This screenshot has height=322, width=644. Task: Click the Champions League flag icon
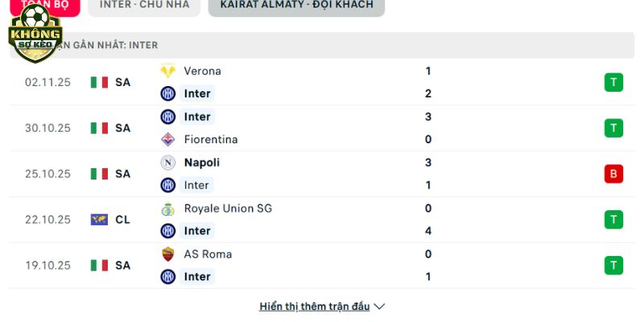coord(99,220)
